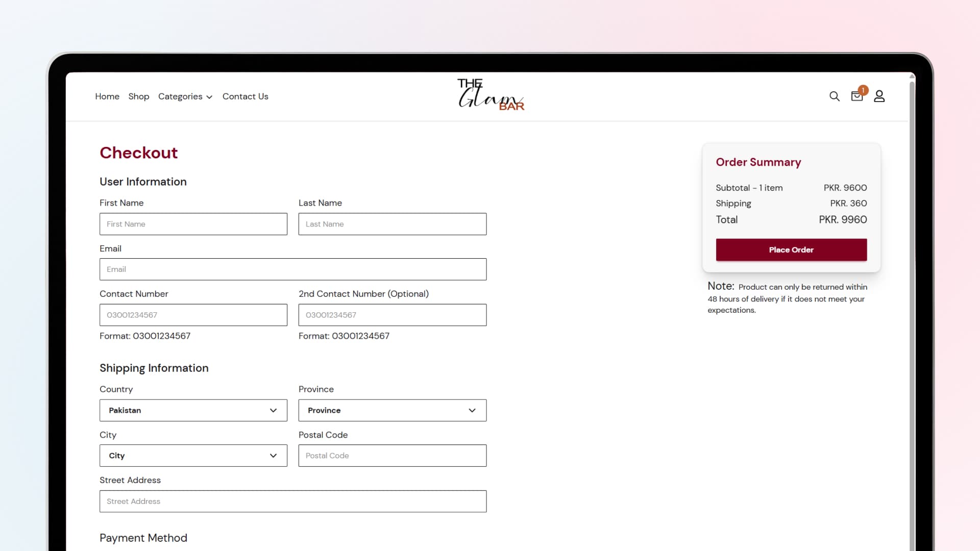The height and width of the screenshot is (551, 980).
Task: Focus the Contact Number field
Action: pyautogui.click(x=193, y=315)
